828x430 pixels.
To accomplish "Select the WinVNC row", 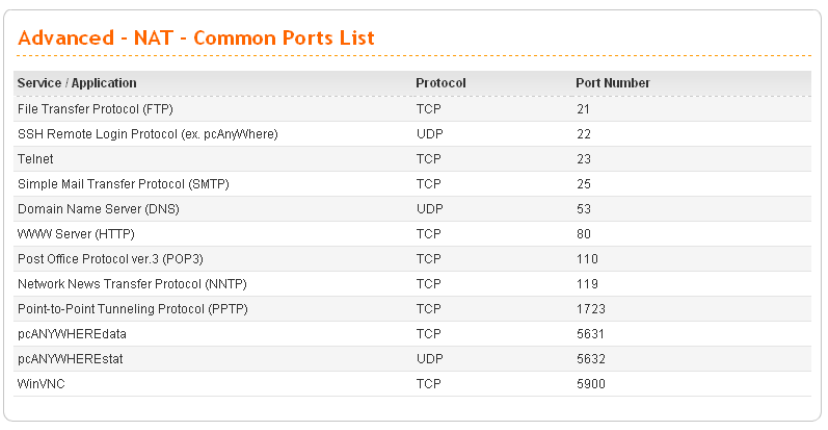I will [x=37, y=384].
